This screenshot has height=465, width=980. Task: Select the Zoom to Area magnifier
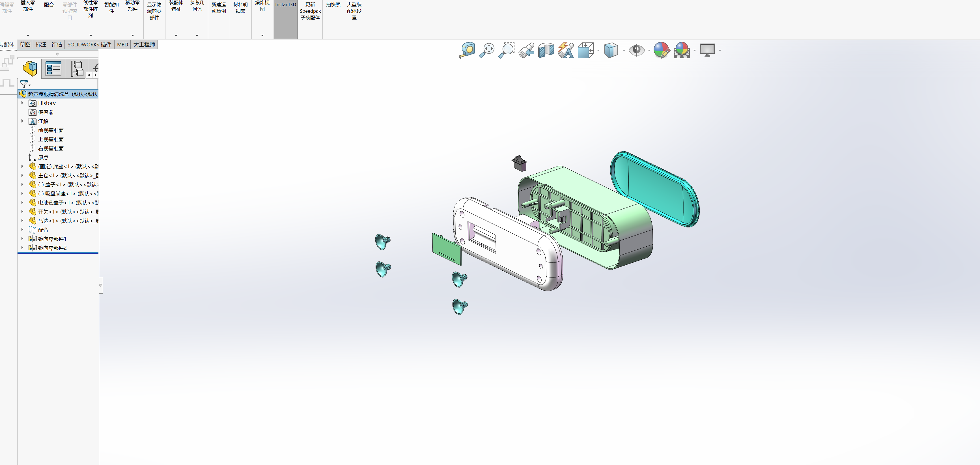pyautogui.click(x=506, y=50)
